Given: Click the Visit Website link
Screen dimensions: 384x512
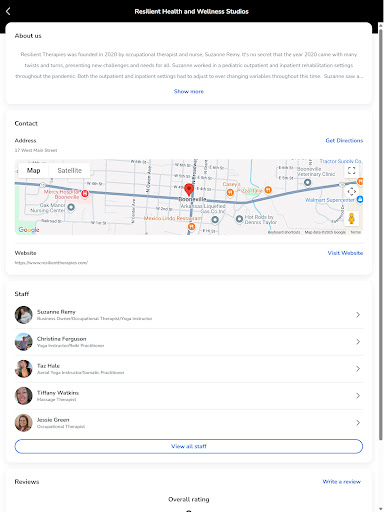Looking at the screenshot, I should 345,253.
